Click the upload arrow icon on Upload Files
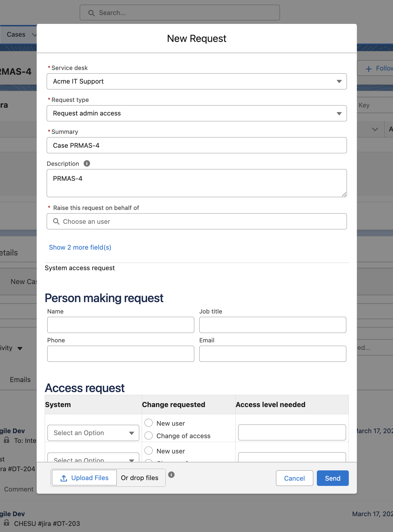The width and height of the screenshot is (393, 532). 64,478
